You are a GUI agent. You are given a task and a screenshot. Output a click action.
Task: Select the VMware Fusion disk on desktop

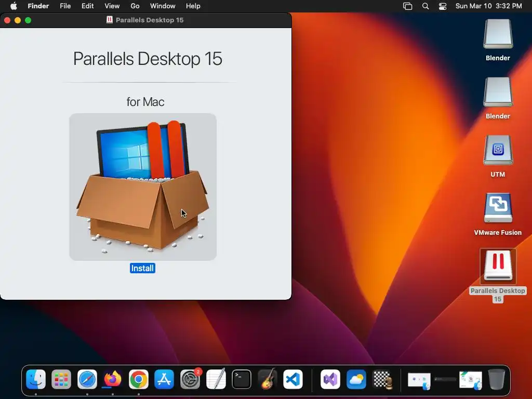coord(498,208)
